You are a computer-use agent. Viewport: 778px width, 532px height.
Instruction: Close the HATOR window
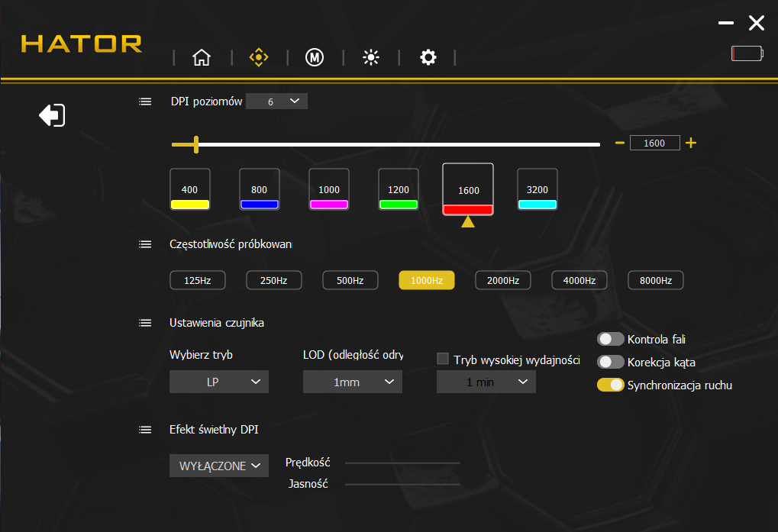(x=756, y=23)
